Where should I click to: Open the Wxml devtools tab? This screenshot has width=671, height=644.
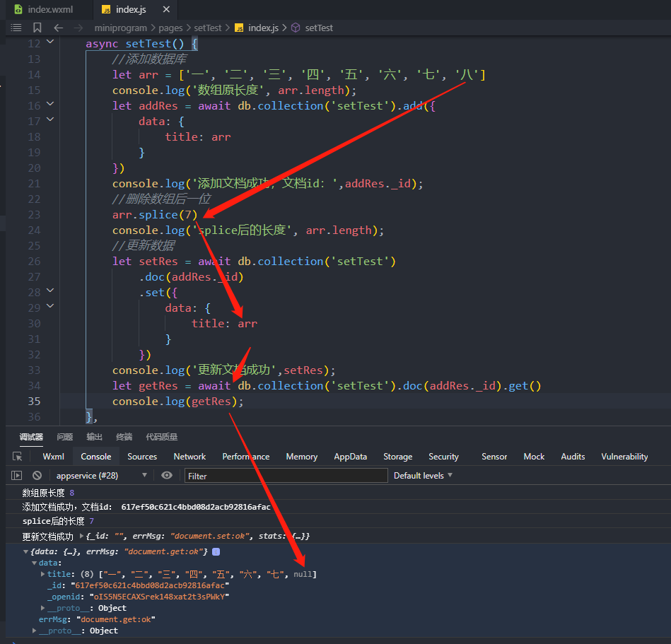tap(54, 457)
